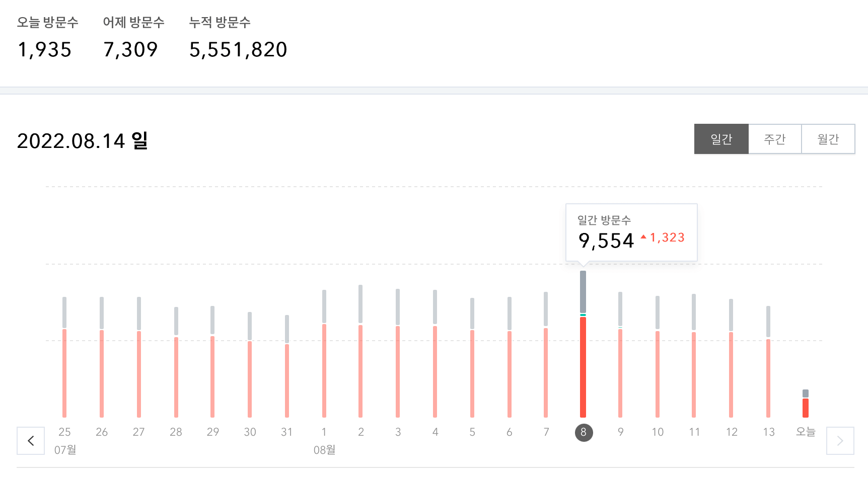Go to the next date range arrow
868x477 pixels.
point(840,441)
